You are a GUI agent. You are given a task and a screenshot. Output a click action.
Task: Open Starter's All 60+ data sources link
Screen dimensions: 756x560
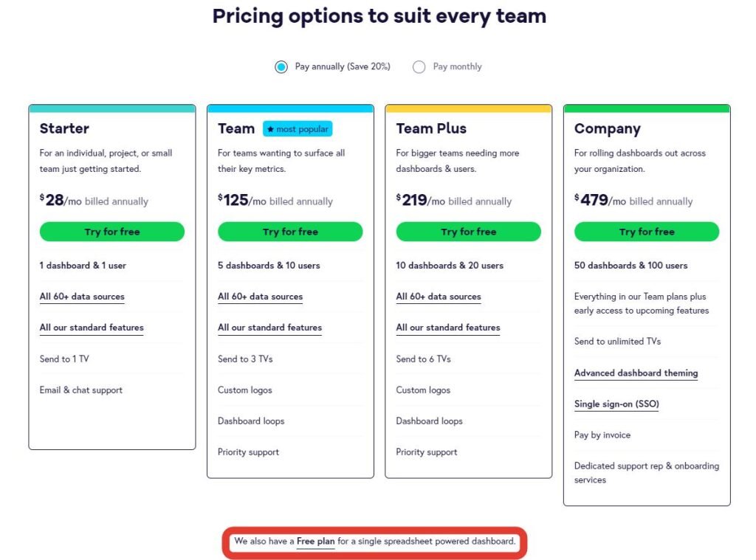pos(82,297)
